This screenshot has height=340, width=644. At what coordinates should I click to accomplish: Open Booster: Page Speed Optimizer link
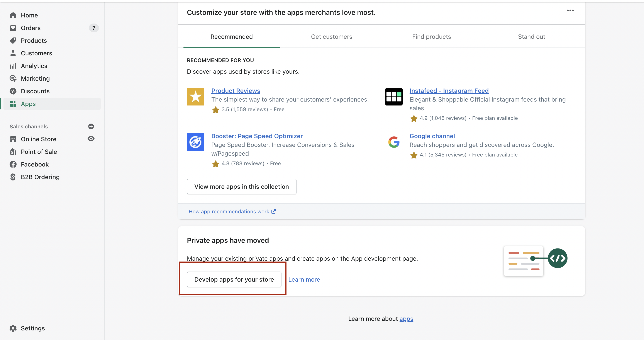[257, 136]
